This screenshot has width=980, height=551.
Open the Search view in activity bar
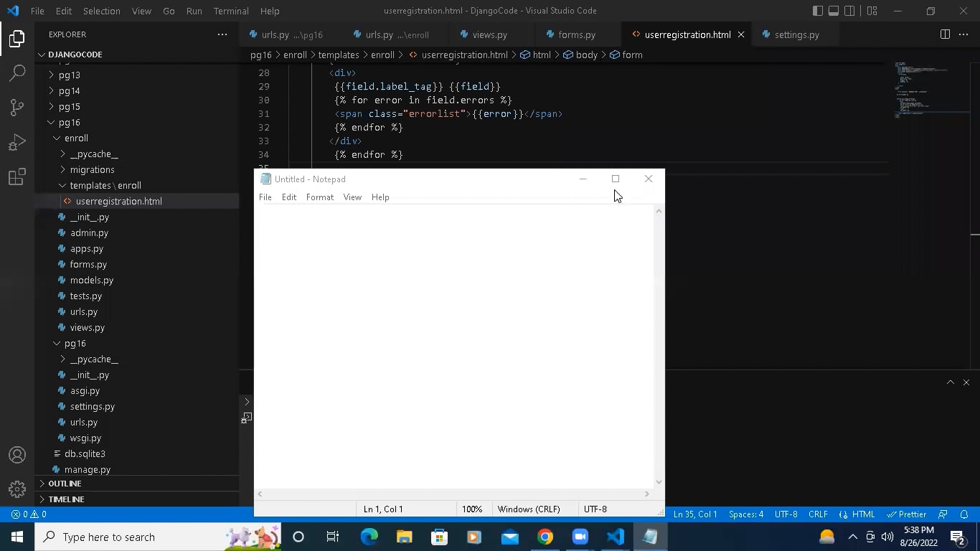pos(17,72)
